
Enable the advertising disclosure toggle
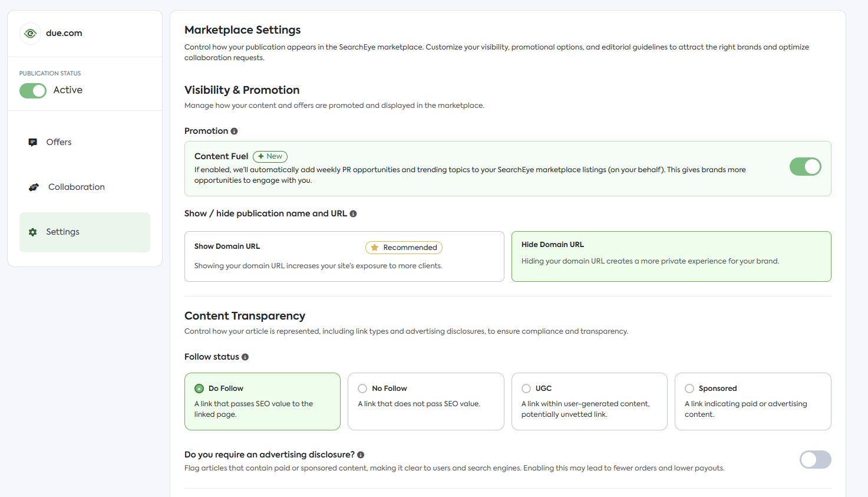815,460
